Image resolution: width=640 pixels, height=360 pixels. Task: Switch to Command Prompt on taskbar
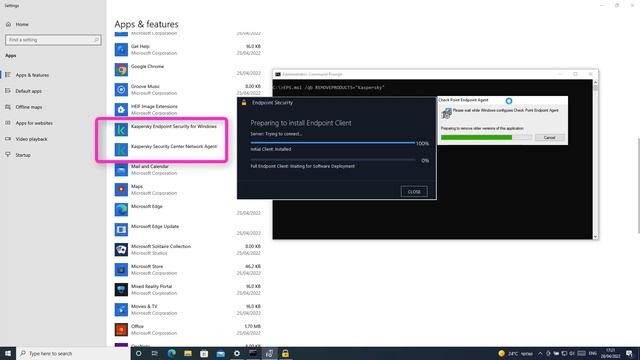(x=253, y=353)
